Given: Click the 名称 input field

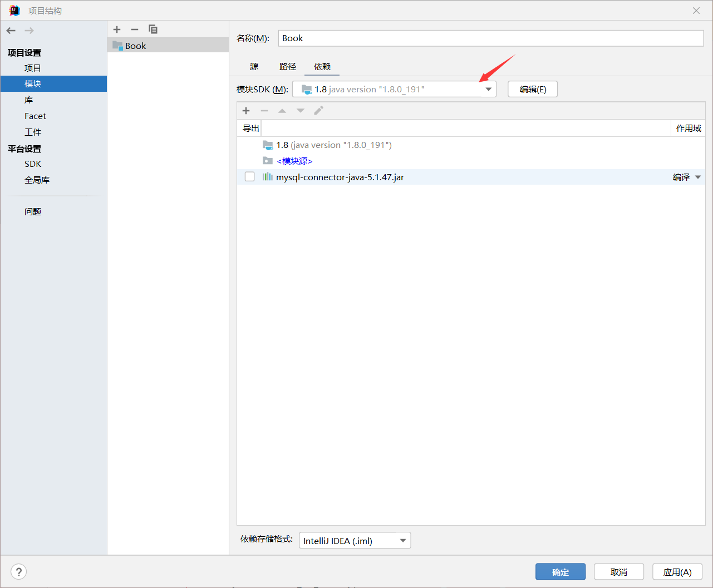Looking at the screenshot, I should [x=491, y=38].
